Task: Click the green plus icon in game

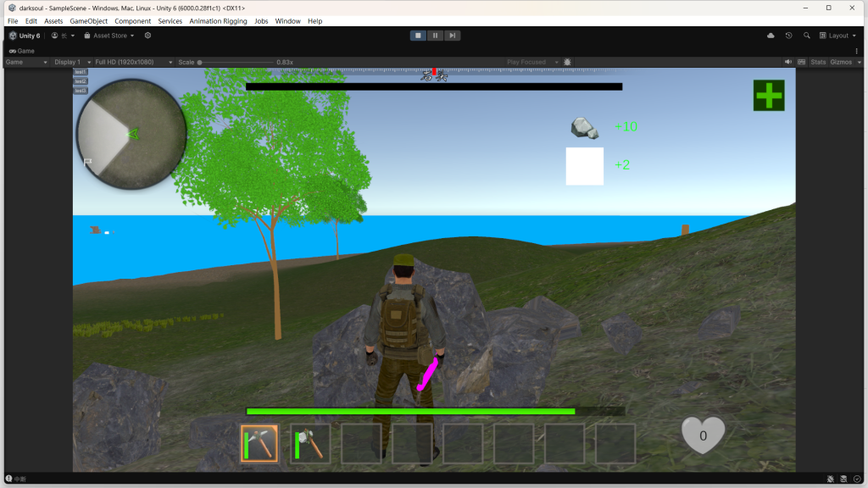Action: [x=769, y=95]
